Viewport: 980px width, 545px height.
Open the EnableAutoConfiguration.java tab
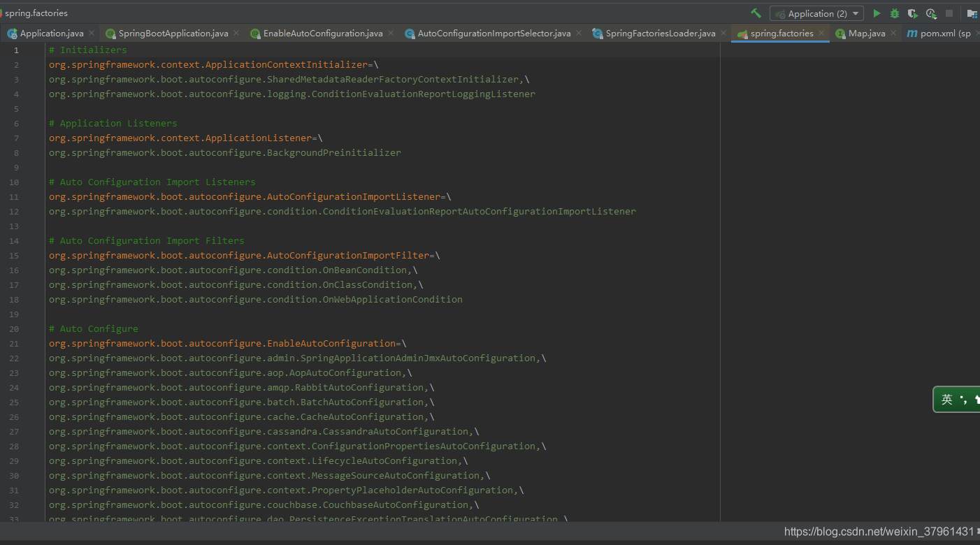coord(323,33)
